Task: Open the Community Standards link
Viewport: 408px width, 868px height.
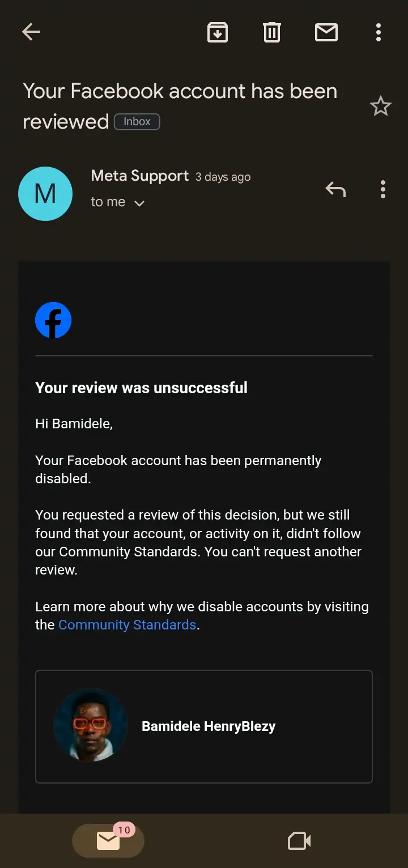Action: (127, 625)
